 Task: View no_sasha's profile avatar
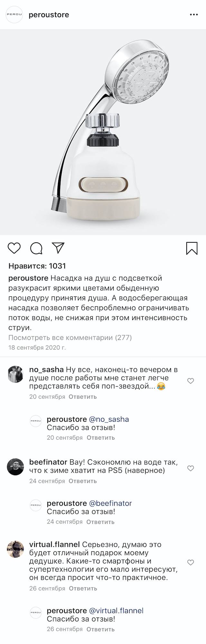(x=15, y=374)
